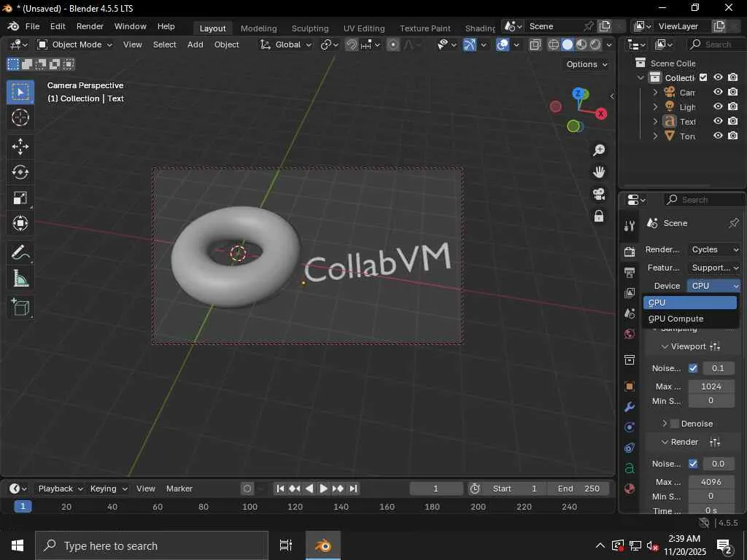Open the Tool properties tab
This screenshot has height=560, width=747.
coord(630,226)
